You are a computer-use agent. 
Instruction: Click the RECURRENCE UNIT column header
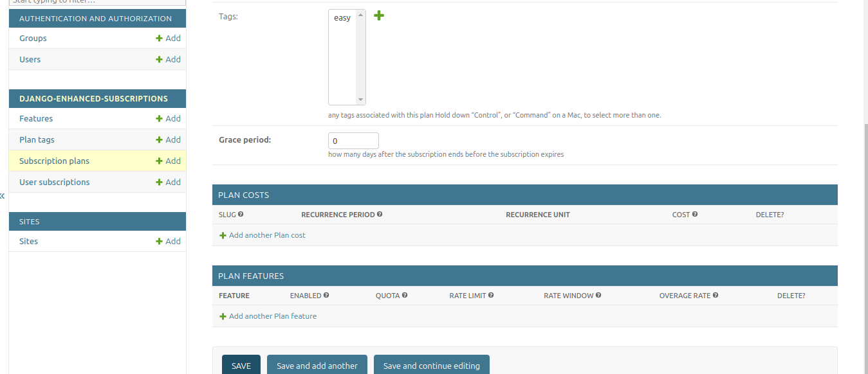[538, 215]
